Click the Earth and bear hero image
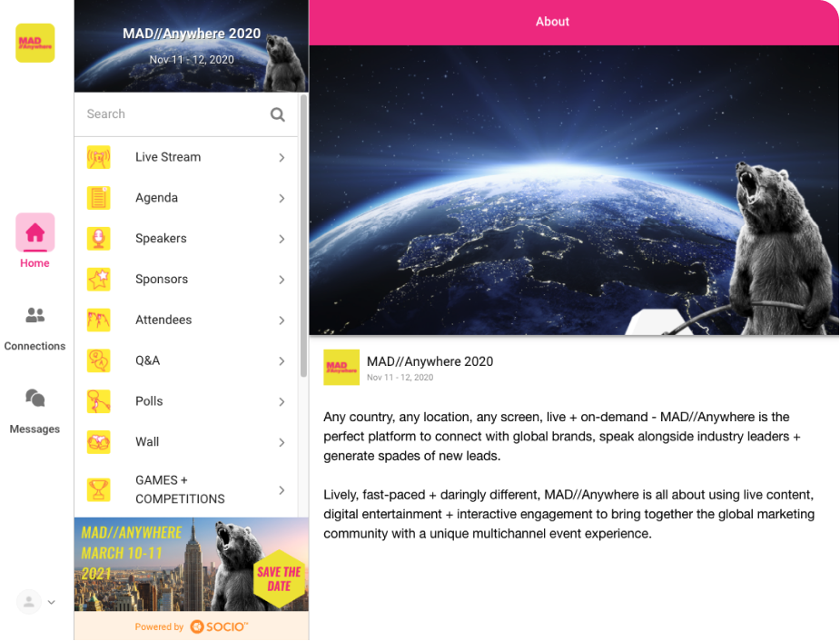Viewport: 840px width, 641px height. click(574, 190)
